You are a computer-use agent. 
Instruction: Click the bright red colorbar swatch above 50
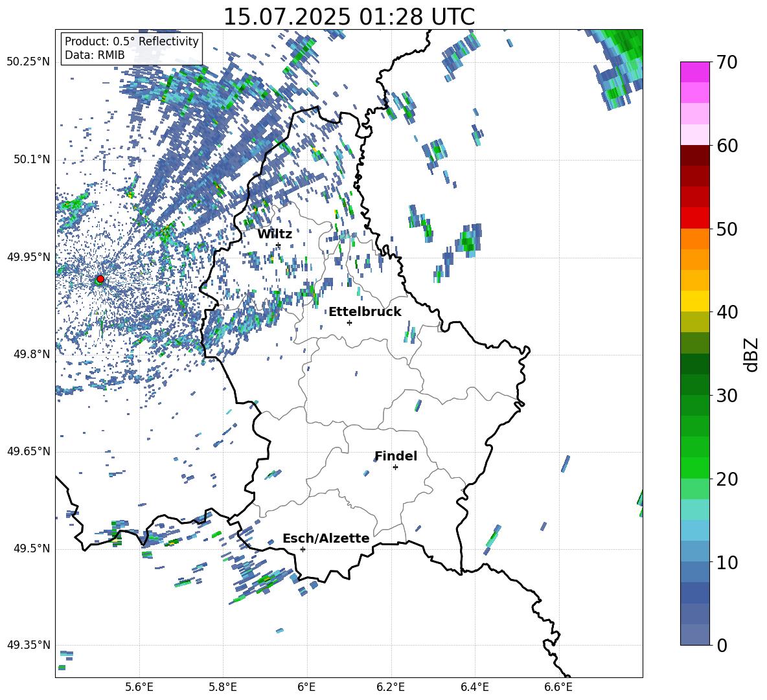coord(695,218)
